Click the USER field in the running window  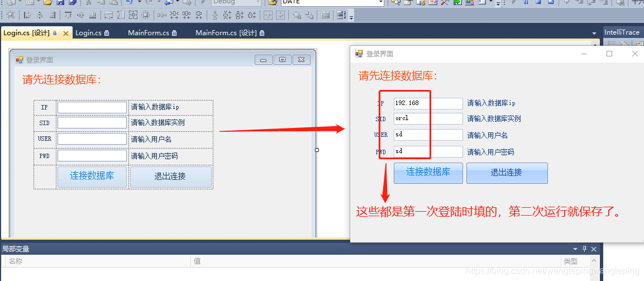tap(428, 135)
